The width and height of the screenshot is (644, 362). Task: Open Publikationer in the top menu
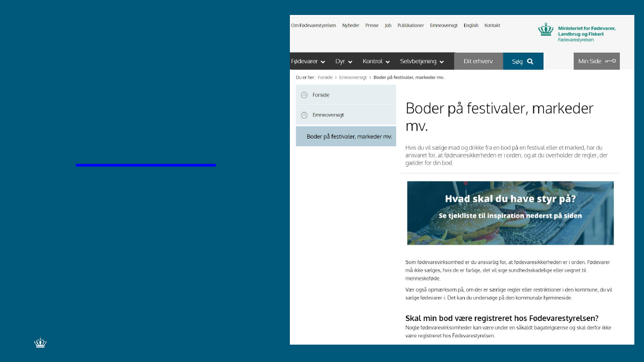pos(411,26)
